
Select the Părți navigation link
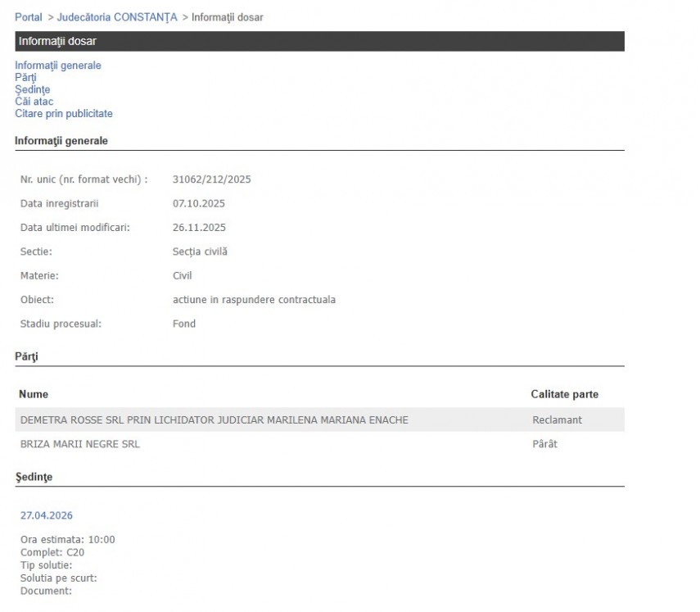[25, 78]
